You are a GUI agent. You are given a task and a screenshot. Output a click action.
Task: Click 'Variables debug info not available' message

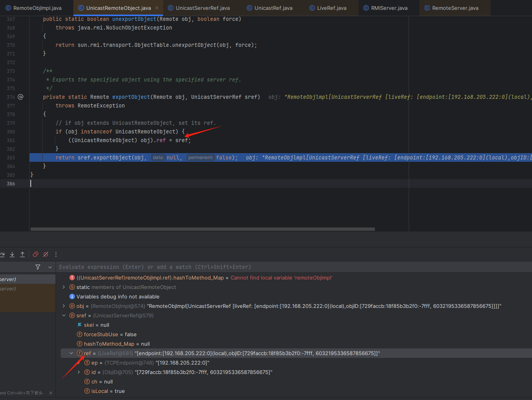[118, 296]
